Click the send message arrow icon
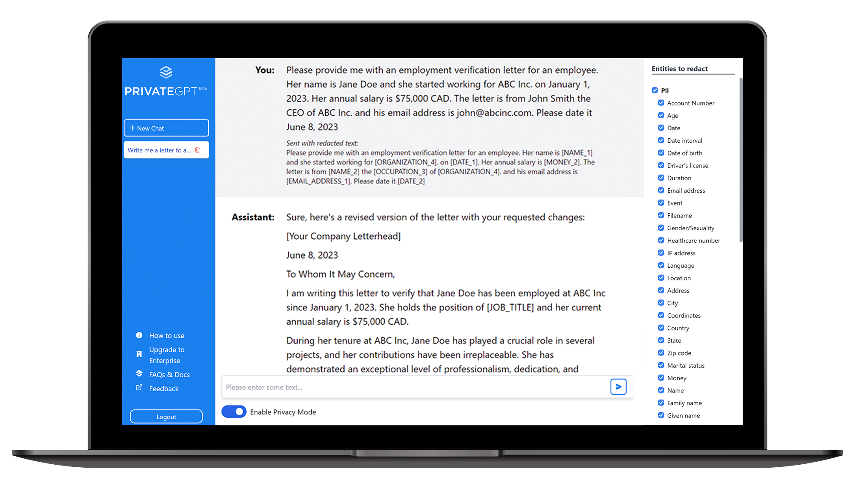Image resolution: width=855 pixels, height=504 pixels. point(619,387)
